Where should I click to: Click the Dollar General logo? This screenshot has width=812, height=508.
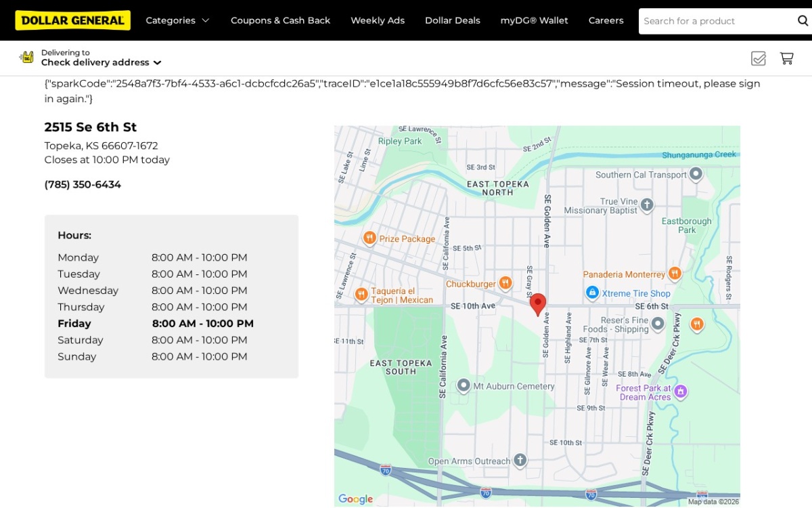72,20
